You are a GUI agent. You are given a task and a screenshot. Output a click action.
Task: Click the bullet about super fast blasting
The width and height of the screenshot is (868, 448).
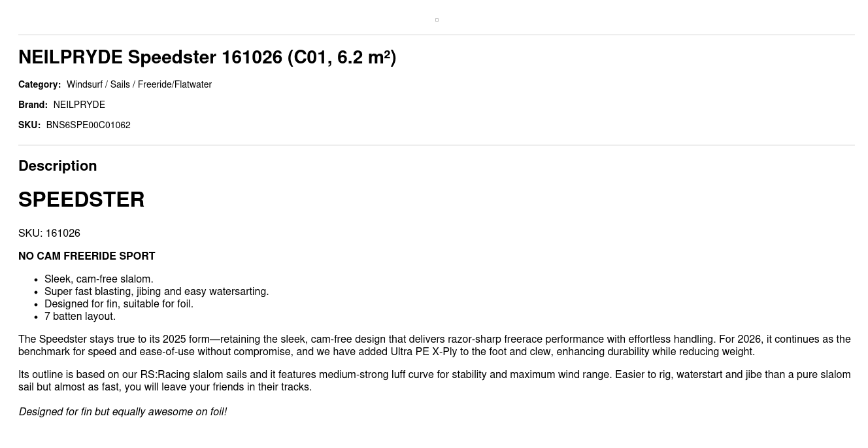pyautogui.click(x=156, y=292)
